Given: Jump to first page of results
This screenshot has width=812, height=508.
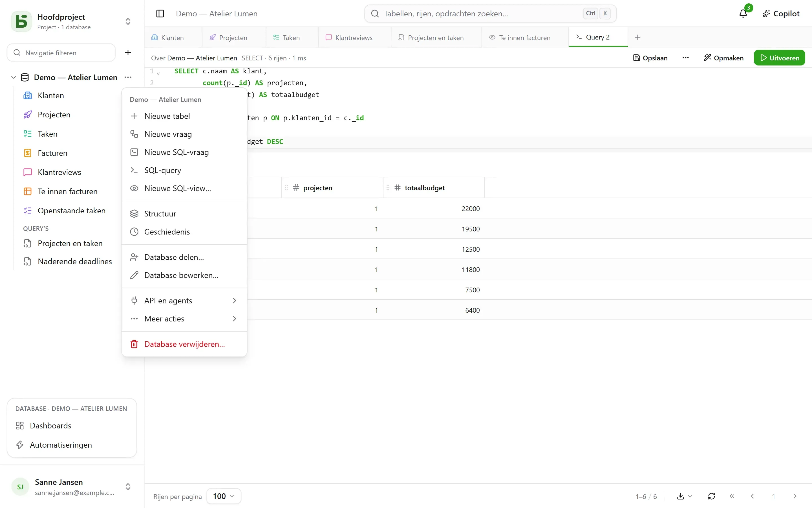Looking at the screenshot, I should [x=732, y=496].
